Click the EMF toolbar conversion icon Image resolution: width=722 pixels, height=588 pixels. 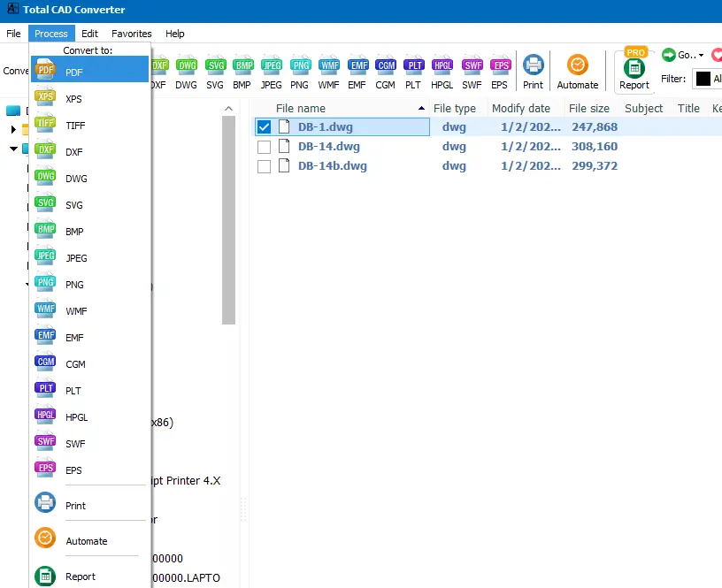[357, 72]
